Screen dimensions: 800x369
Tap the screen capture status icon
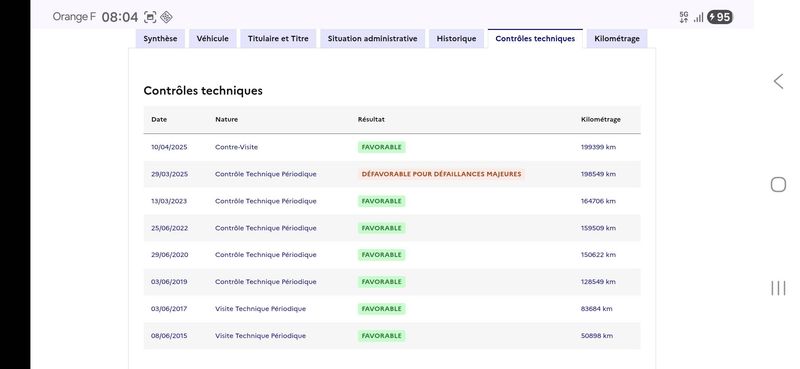150,17
